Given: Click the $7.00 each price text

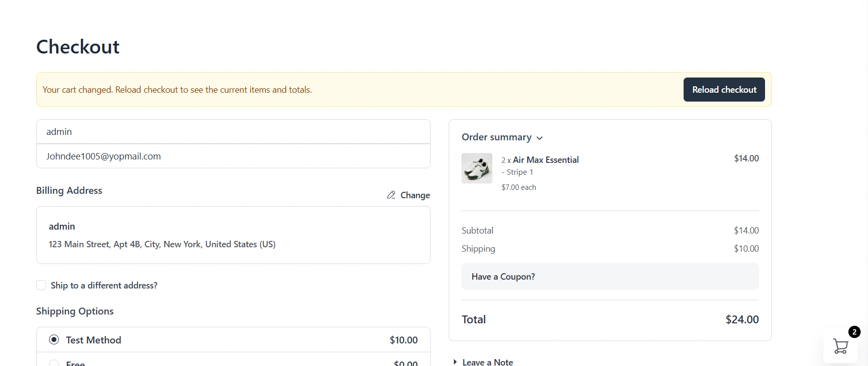Looking at the screenshot, I should pos(519,187).
